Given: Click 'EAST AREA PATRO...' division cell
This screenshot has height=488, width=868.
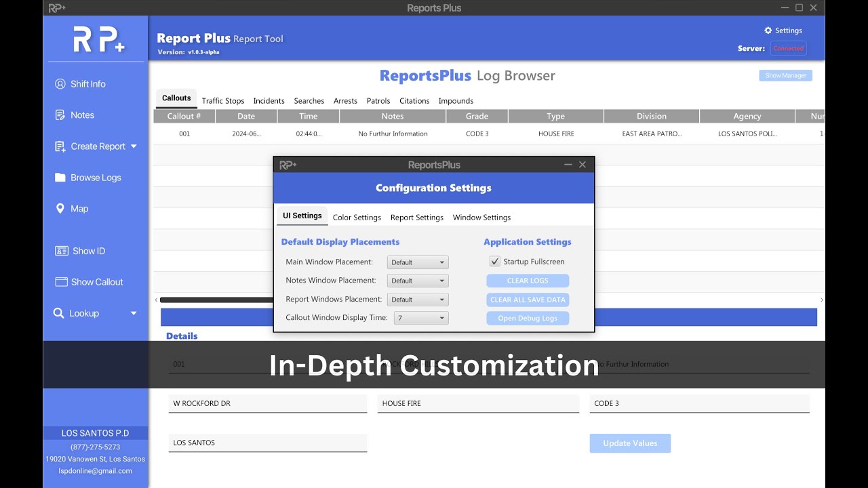Looking at the screenshot, I should pyautogui.click(x=652, y=134).
